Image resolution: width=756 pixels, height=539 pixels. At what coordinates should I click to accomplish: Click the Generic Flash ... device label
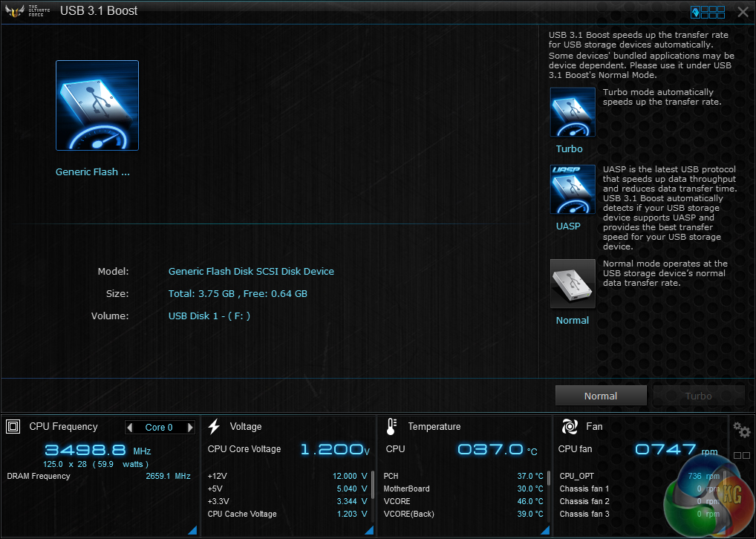pos(93,172)
